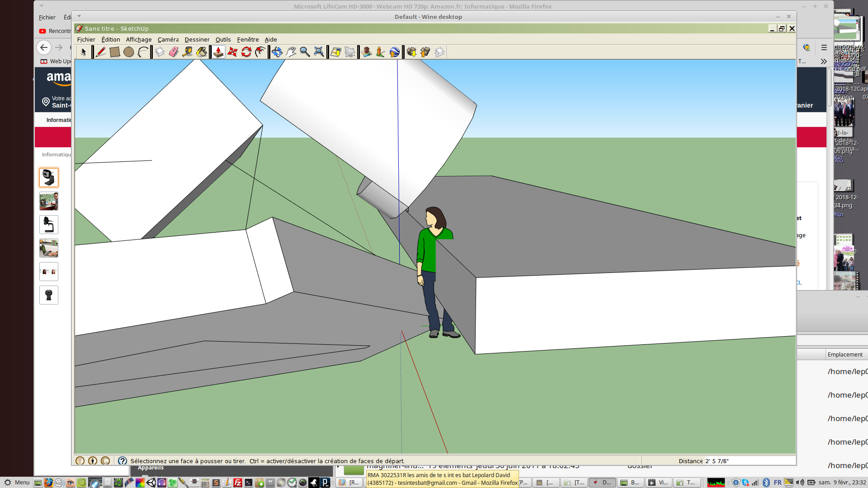The width and height of the screenshot is (868, 488).
Task: Open the Outils menu
Action: tap(223, 39)
